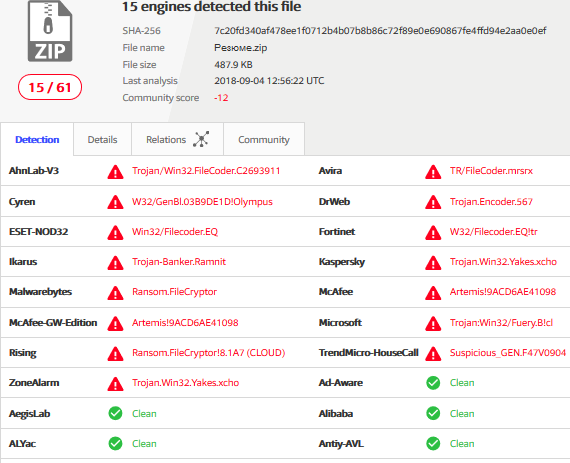Viewport: 570px width, 463px height.
Task: Click the SHA-256 field label
Action: (x=141, y=31)
